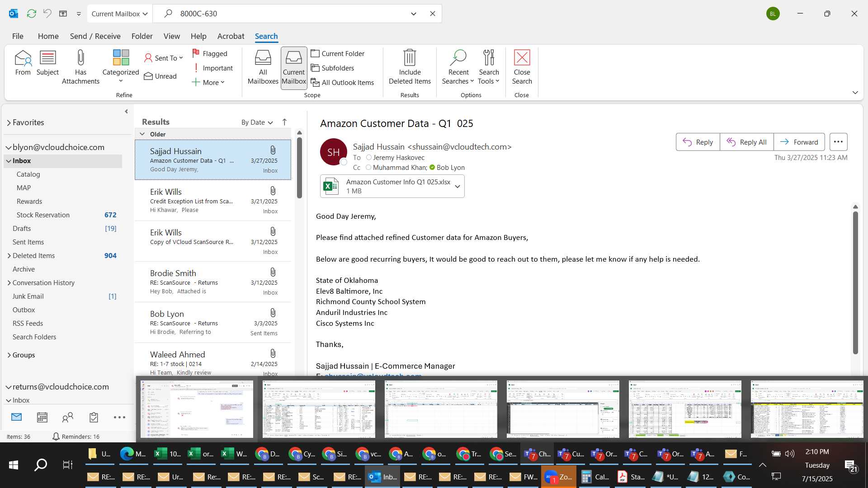Refine search by Subject icon
868x488 pixels.
point(47,63)
